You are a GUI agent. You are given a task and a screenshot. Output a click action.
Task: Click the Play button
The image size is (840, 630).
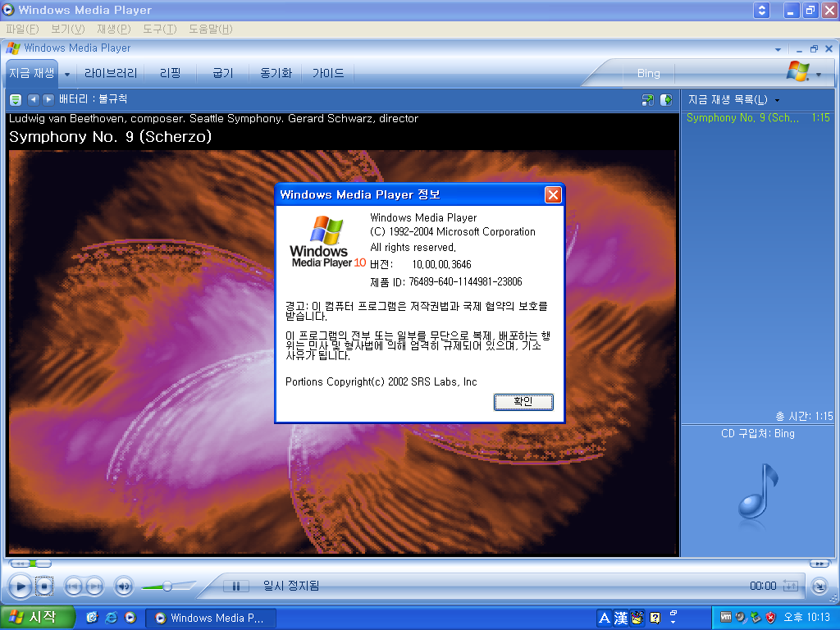(20, 586)
